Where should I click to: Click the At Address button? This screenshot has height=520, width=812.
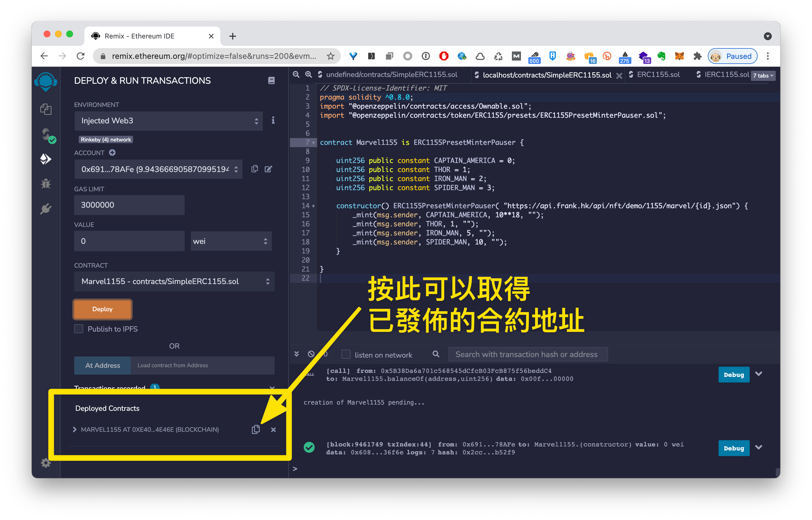[102, 365]
